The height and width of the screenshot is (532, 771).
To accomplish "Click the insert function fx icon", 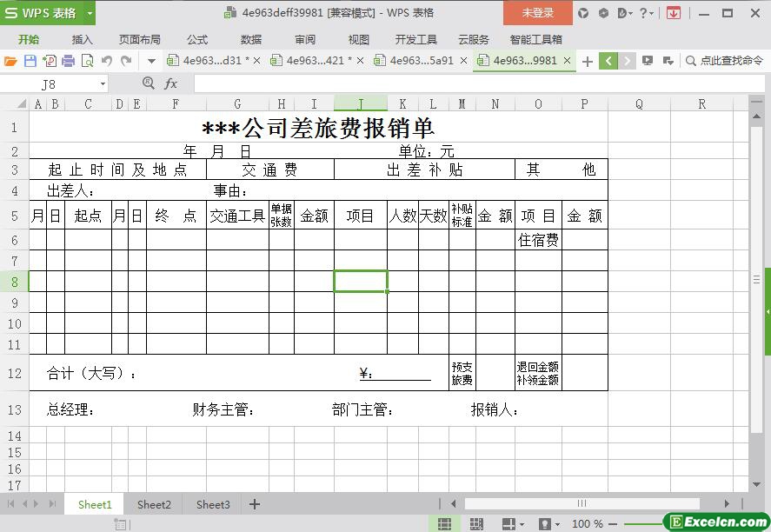I will point(171,83).
